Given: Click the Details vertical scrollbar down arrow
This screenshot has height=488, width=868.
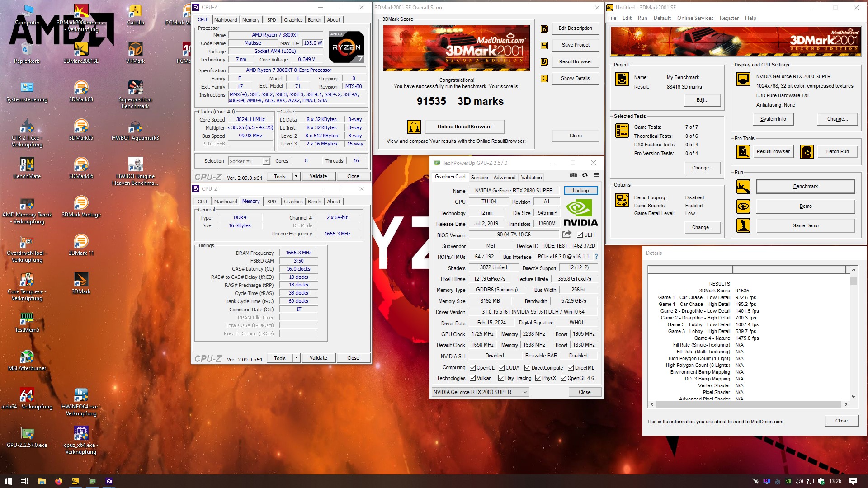Looking at the screenshot, I should point(854,397).
